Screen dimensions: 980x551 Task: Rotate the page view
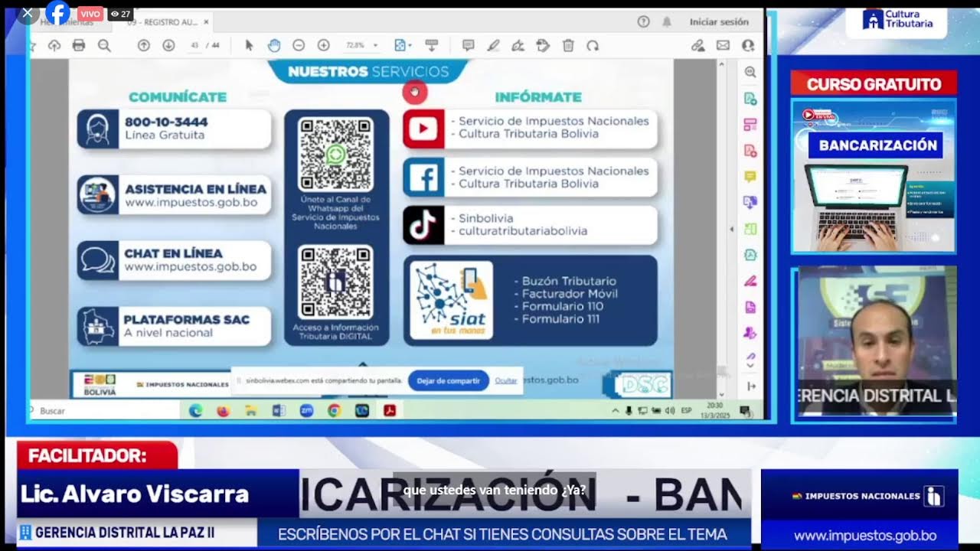[593, 46]
